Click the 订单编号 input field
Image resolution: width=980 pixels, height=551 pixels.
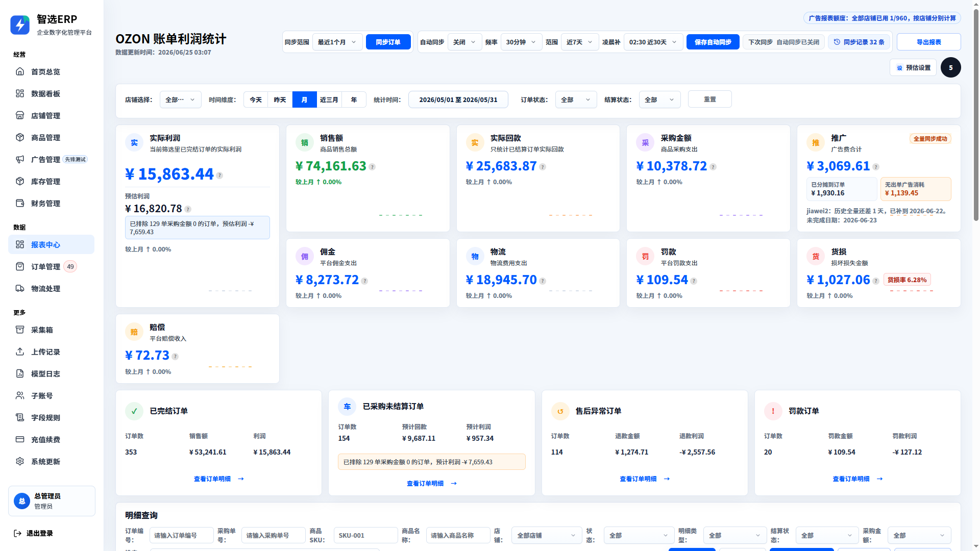(182, 535)
